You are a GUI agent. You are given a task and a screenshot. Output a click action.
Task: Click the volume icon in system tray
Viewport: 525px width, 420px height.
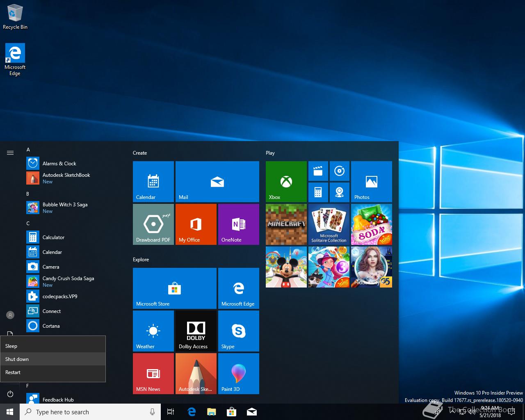(x=472, y=412)
